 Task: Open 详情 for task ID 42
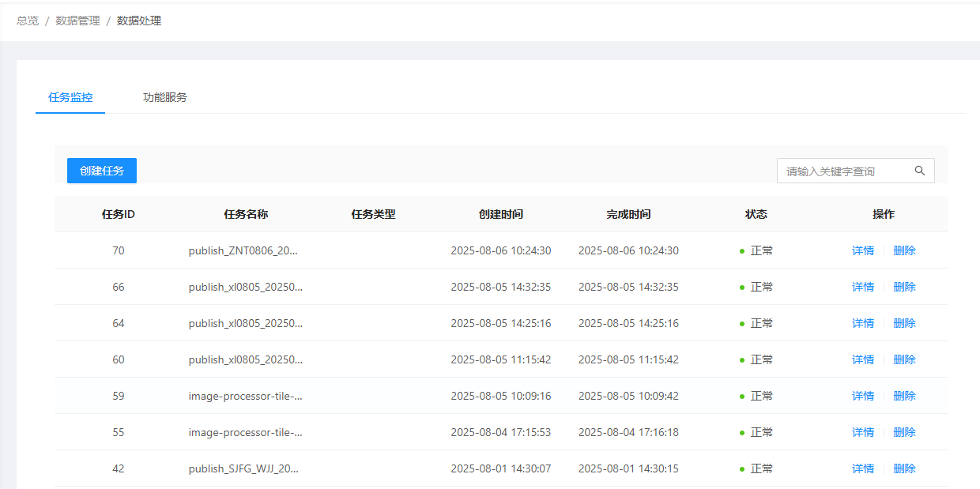[863, 468]
